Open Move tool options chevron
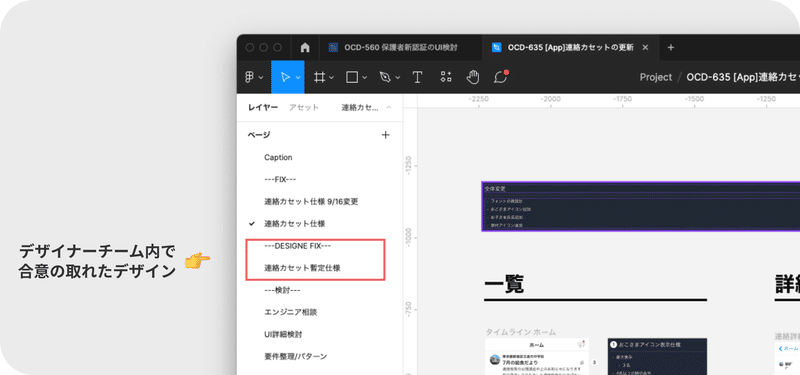 (x=298, y=78)
